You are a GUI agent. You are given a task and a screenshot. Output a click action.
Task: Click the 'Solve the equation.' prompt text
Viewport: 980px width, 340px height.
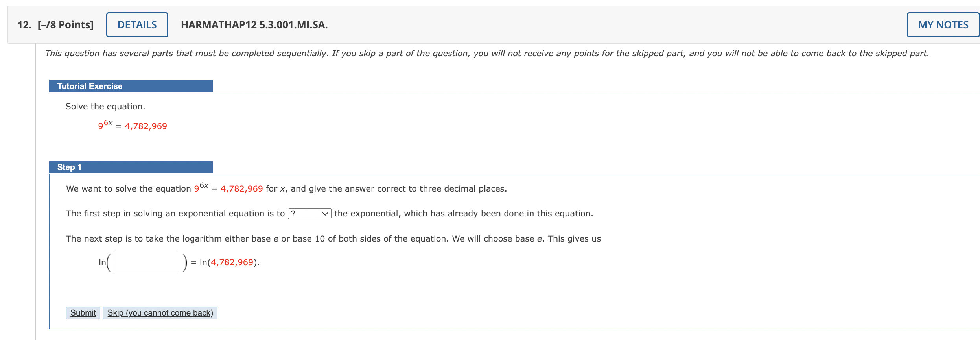[105, 106]
